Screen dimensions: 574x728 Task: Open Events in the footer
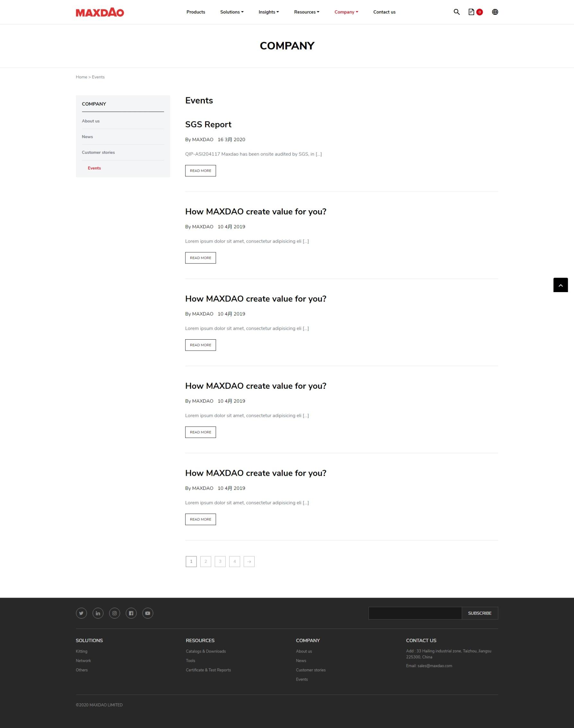point(302,679)
